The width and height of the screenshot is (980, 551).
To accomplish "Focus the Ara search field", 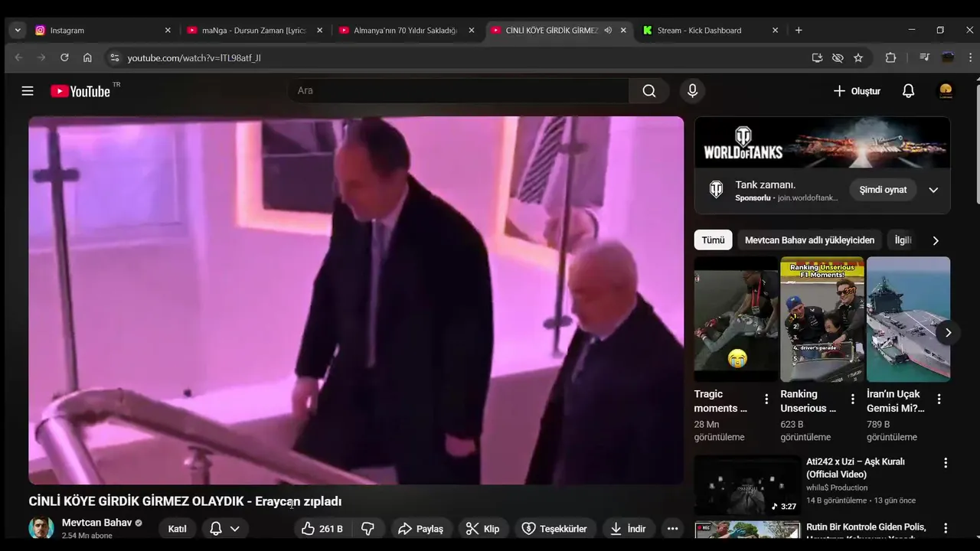I will click(459, 91).
